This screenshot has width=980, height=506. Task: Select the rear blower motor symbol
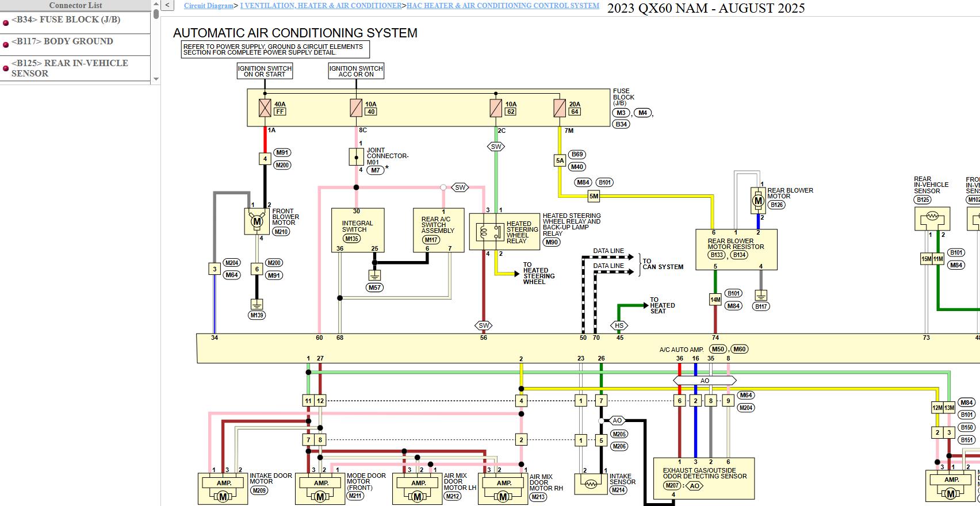[758, 201]
